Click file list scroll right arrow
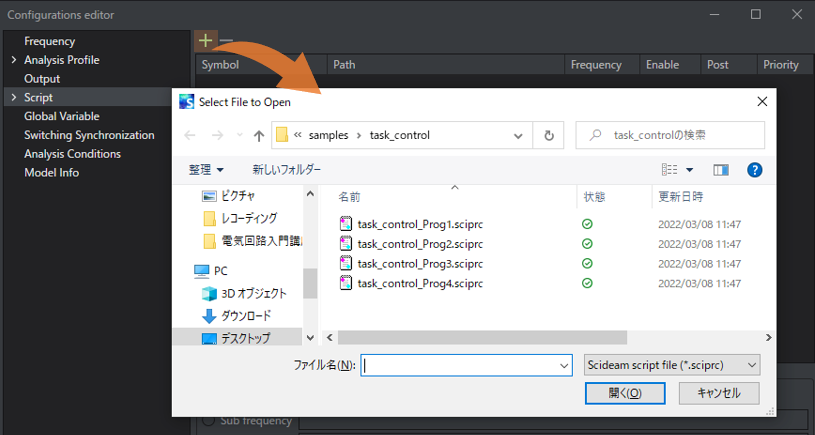 [x=768, y=337]
